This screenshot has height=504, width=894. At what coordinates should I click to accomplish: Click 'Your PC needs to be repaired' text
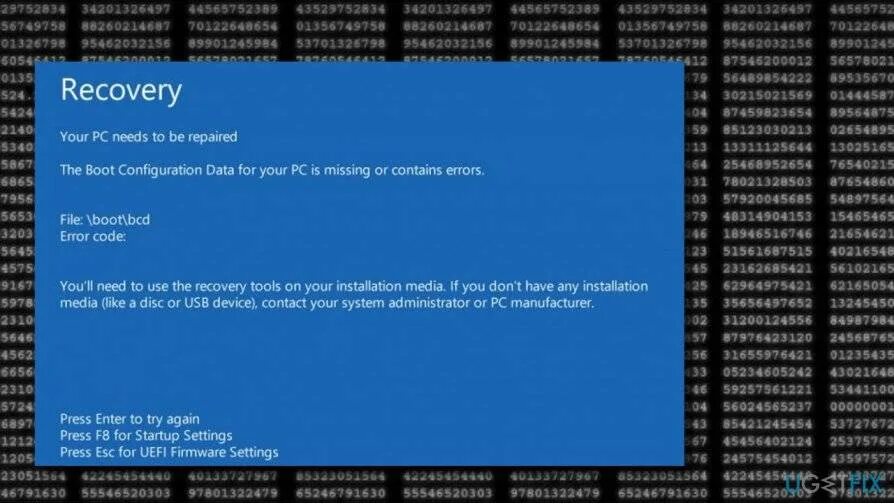[149, 137]
